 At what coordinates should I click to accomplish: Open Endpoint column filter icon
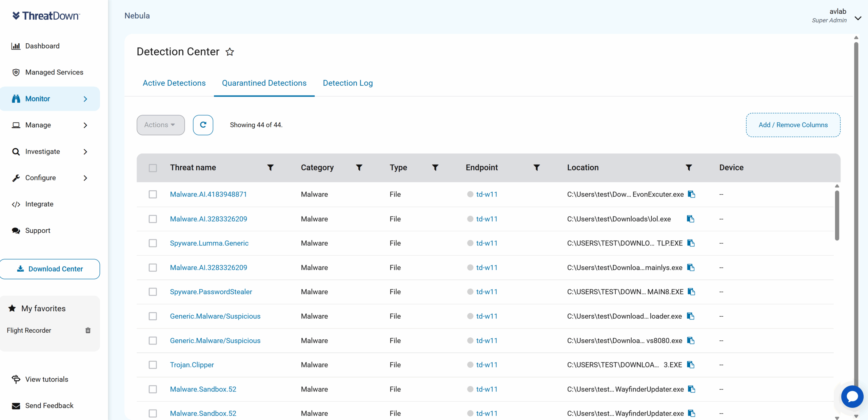(536, 168)
